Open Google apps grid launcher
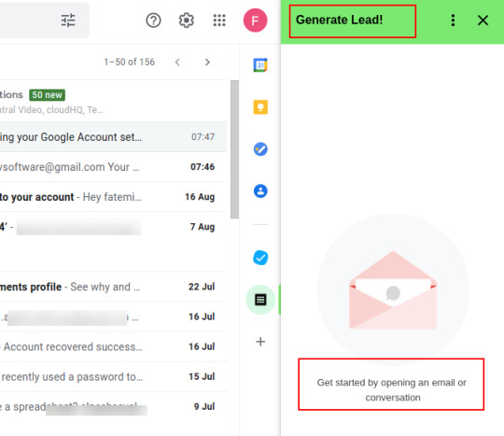 219,21
